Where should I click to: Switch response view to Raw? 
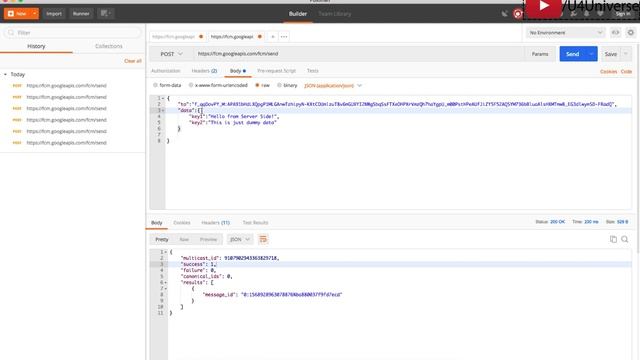(x=184, y=239)
